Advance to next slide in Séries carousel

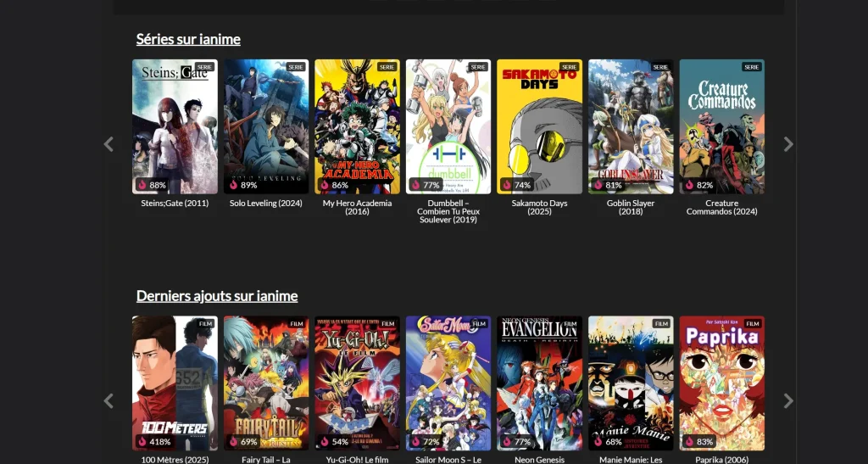[788, 144]
